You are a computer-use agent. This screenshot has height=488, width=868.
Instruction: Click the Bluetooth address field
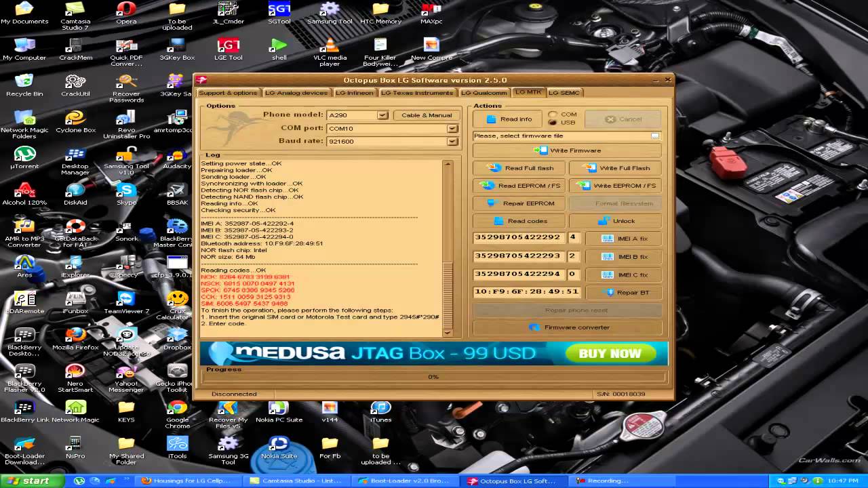527,291
